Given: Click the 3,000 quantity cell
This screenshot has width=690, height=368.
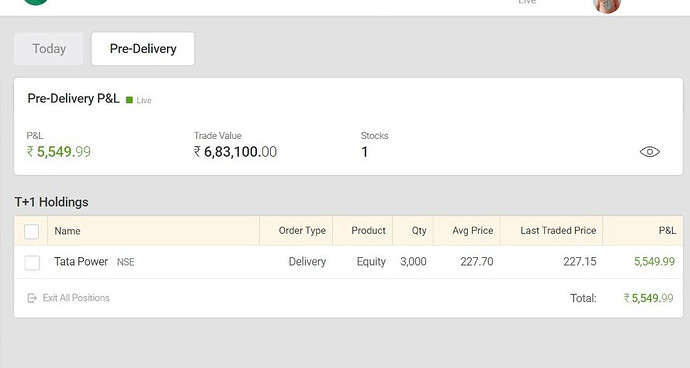Looking at the screenshot, I should [x=413, y=261].
